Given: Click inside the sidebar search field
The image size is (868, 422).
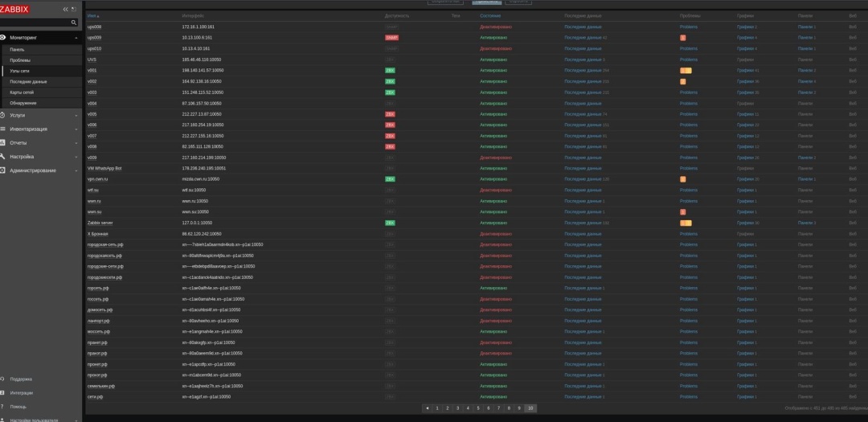Looking at the screenshot, I should (x=36, y=23).
